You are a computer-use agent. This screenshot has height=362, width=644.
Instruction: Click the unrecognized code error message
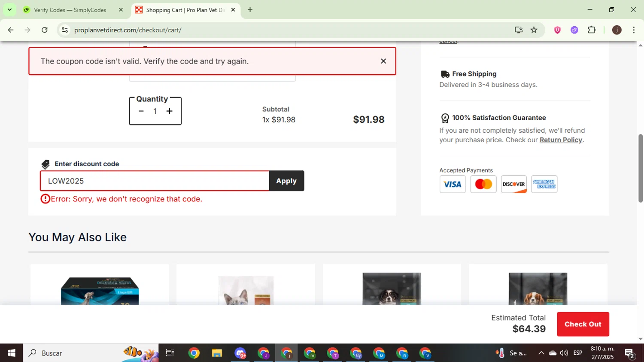pos(122,199)
